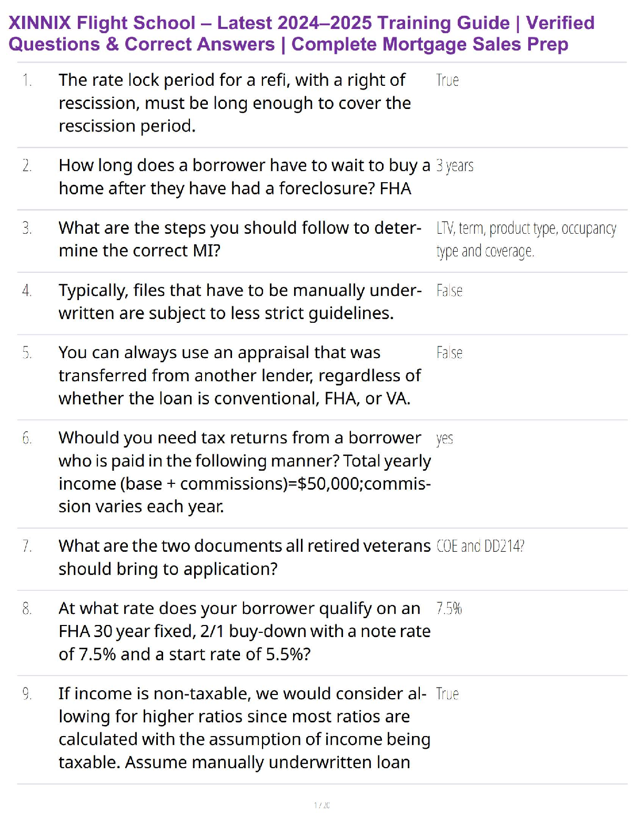Screen dimensions: 644x834
Task: Click the XINNIX Flight School document title
Action: 301,33
